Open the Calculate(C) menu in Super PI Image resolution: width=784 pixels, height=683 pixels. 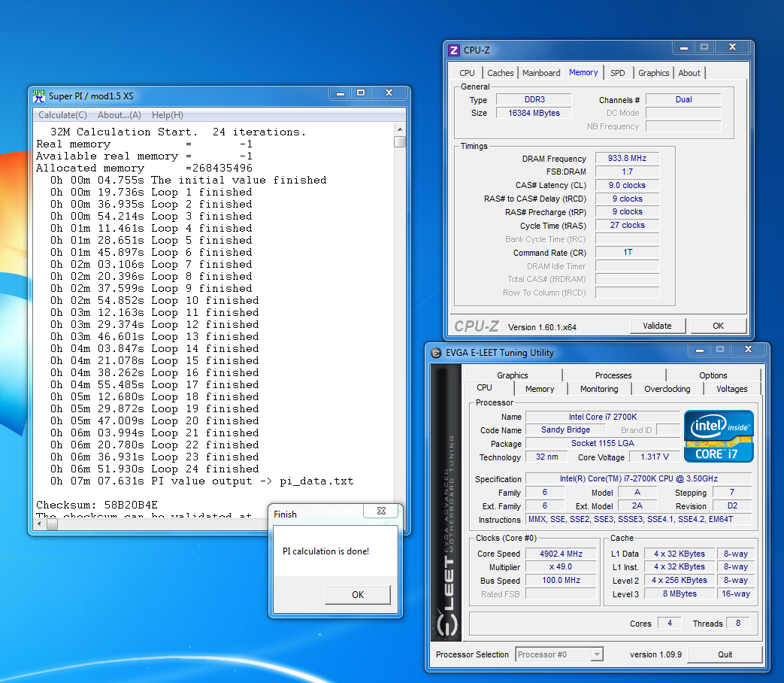click(x=62, y=115)
